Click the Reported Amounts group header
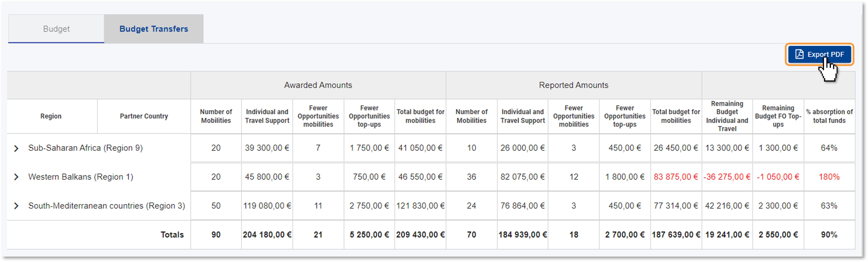Screen dimensions: 868x262 (574, 85)
